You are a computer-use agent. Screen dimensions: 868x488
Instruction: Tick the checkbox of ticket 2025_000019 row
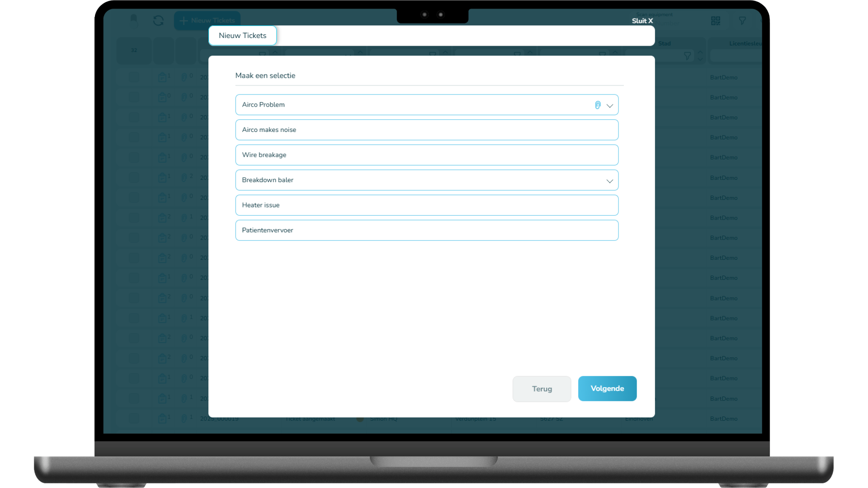(134, 418)
